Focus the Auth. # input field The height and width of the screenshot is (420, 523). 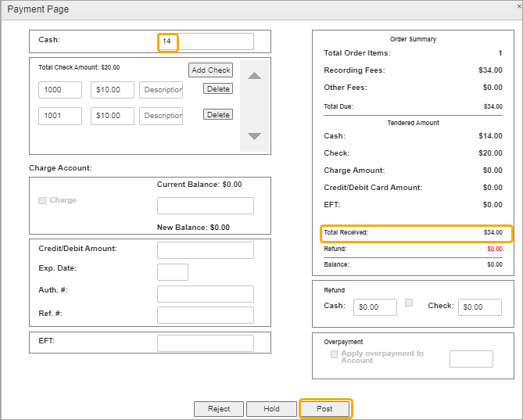coord(205,294)
